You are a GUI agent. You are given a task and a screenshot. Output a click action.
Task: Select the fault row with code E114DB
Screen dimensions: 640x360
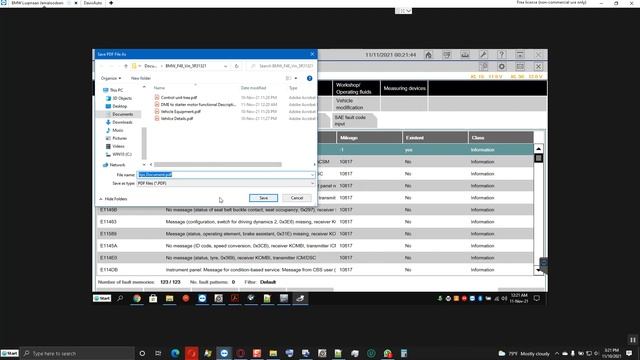click(315, 270)
